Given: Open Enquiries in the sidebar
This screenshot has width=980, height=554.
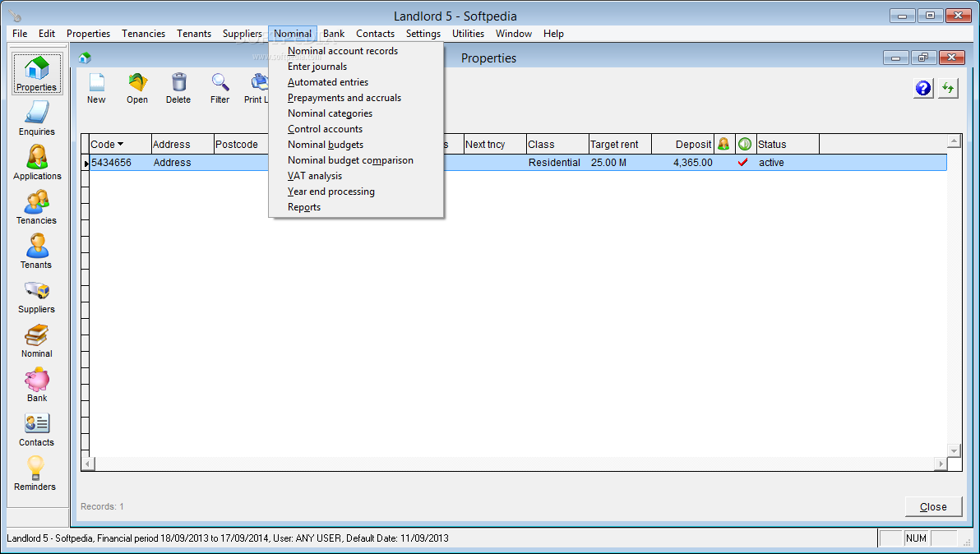Looking at the screenshot, I should [x=37, y=118].
